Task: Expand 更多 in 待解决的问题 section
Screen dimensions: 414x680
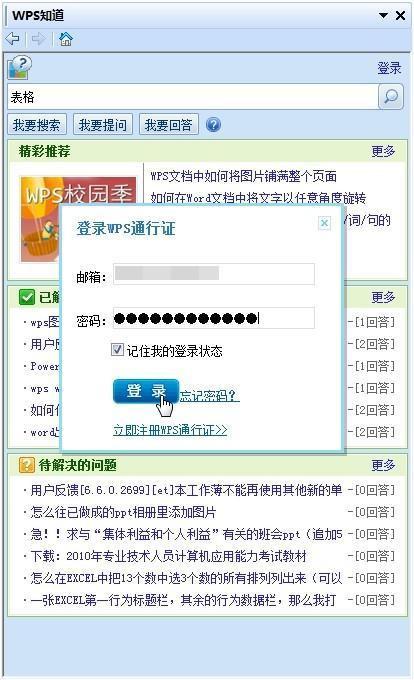Action: (x=383, y=465)
